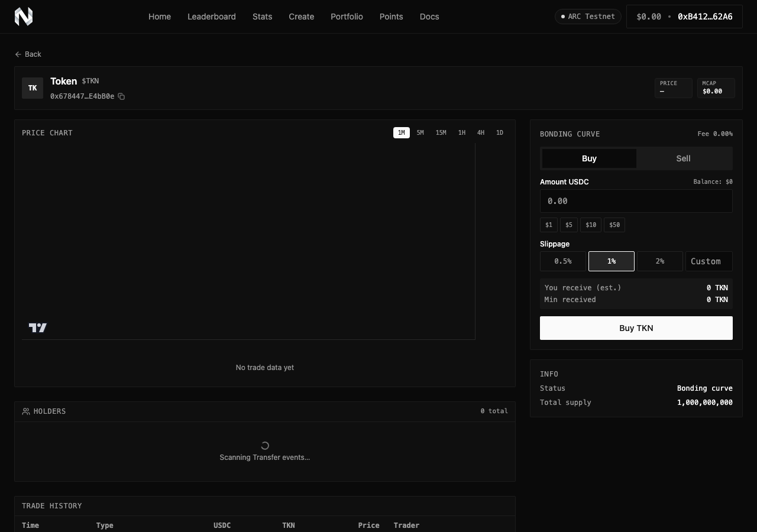The image size is (757, 532).
Task: Set slippage to 0.5%
Action: [563, 261]
